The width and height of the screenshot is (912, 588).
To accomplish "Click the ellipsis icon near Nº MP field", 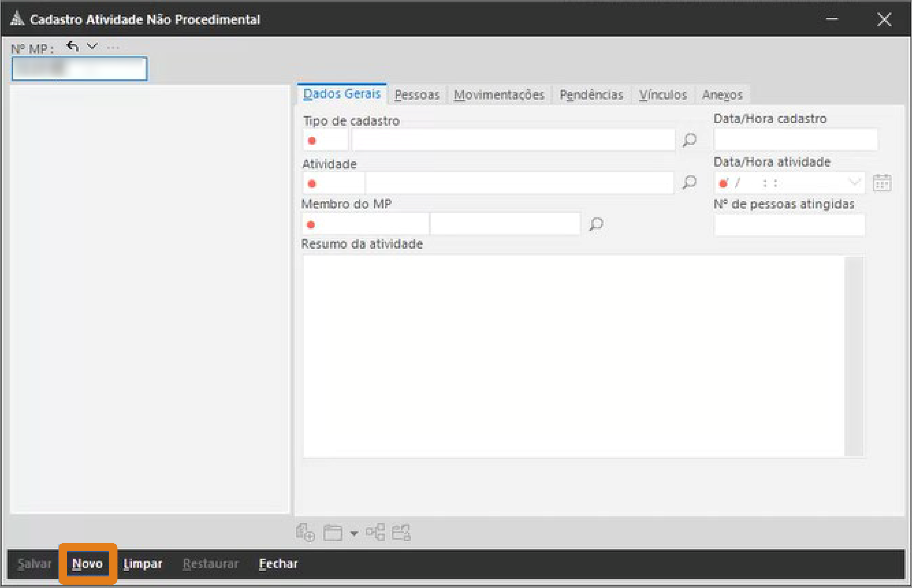I will (113, 47).
